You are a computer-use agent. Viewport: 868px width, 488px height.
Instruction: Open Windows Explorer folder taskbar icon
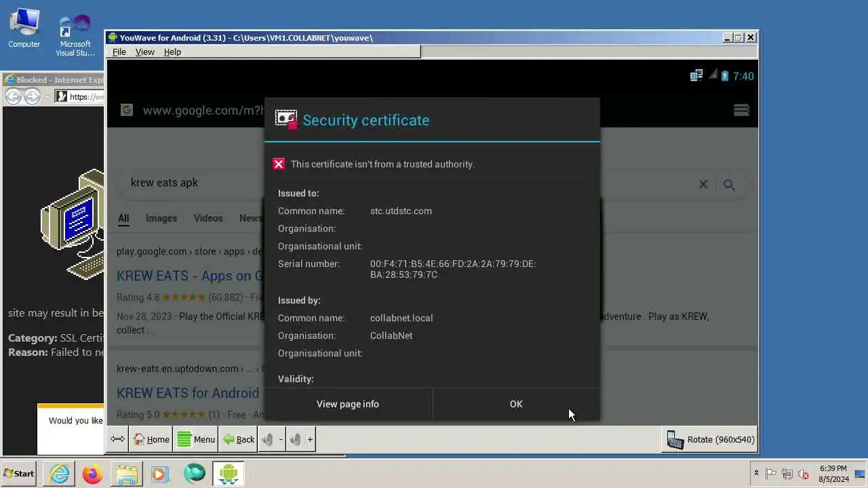pos(126,474)
